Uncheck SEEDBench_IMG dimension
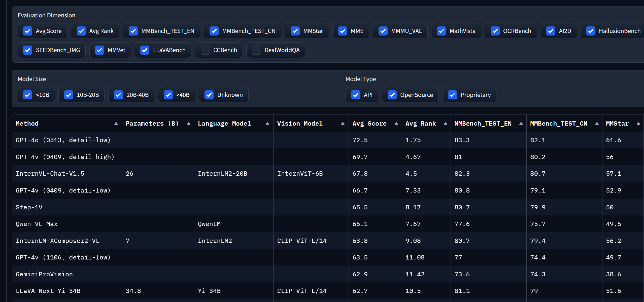 (x=28, y=50)
